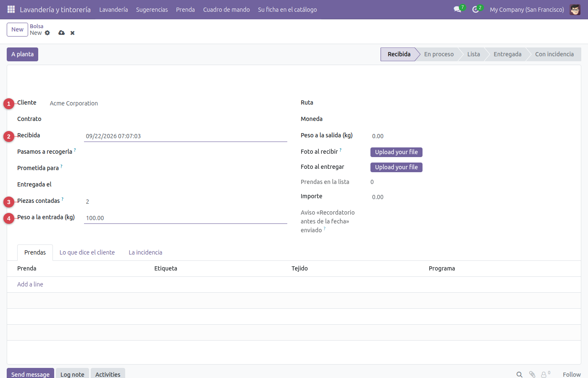Open Su ficha en el catálogo
Screen dimensions: 588x378
(x=287, y=9)
